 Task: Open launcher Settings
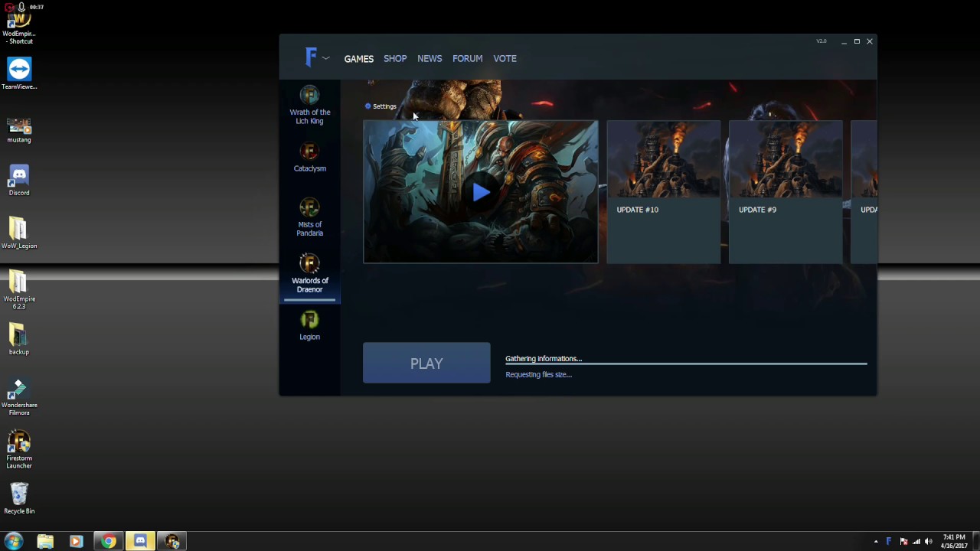381,106
